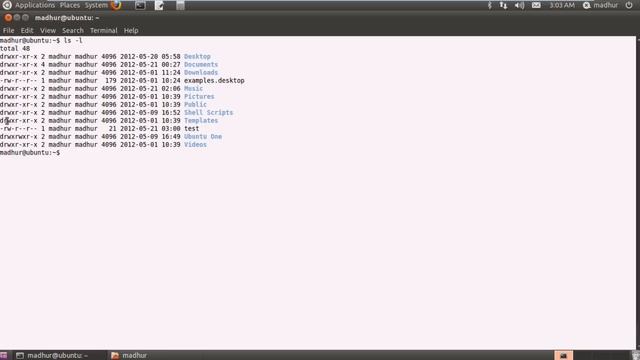Open the terminal Help menu

point(131,31)
